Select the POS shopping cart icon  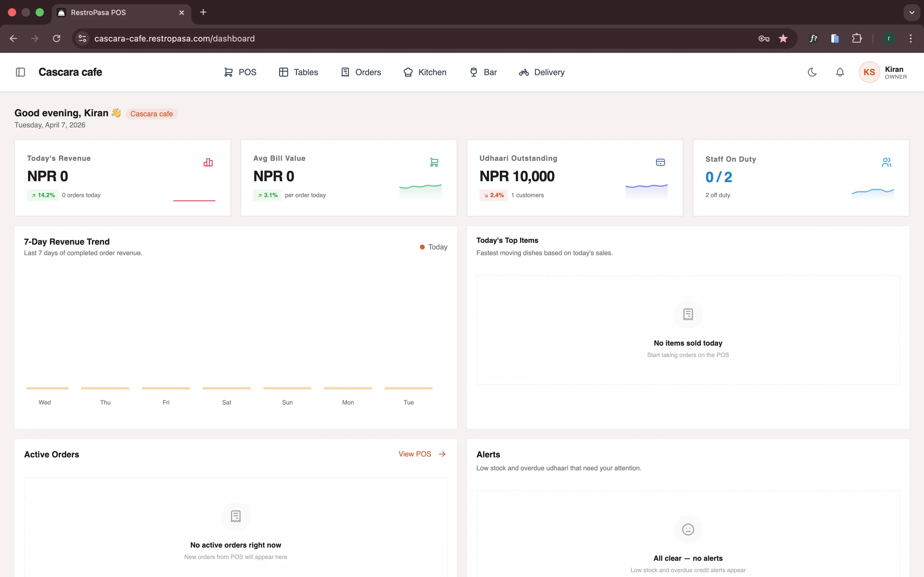[228, 72]
